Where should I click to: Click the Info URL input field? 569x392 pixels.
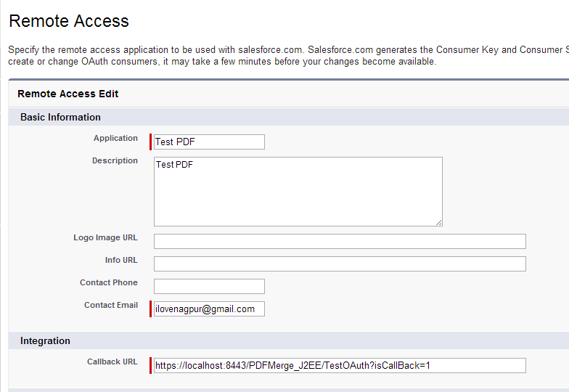point(340,264)
